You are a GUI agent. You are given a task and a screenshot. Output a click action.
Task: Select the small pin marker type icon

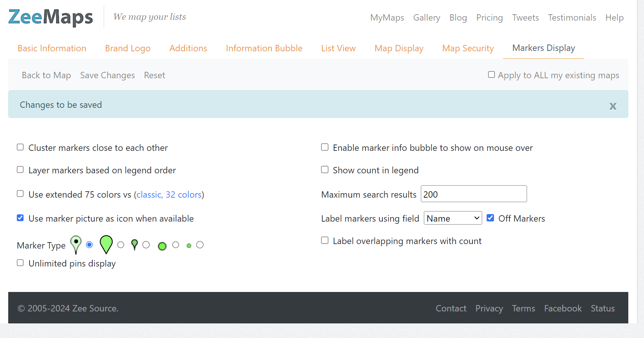[134, 244]
